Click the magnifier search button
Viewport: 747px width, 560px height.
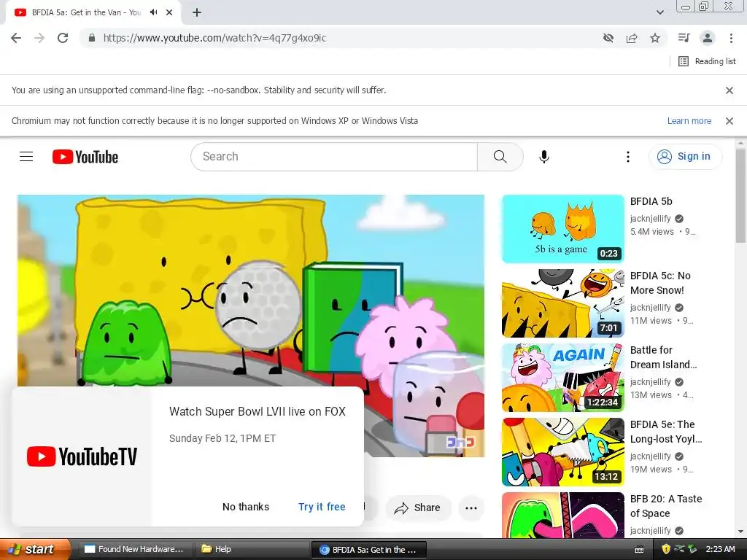tap(500, 157)
